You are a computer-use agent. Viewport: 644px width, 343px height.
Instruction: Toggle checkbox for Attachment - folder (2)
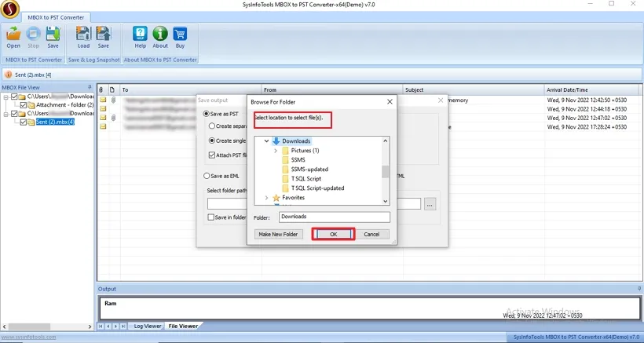tap(23, 105)
